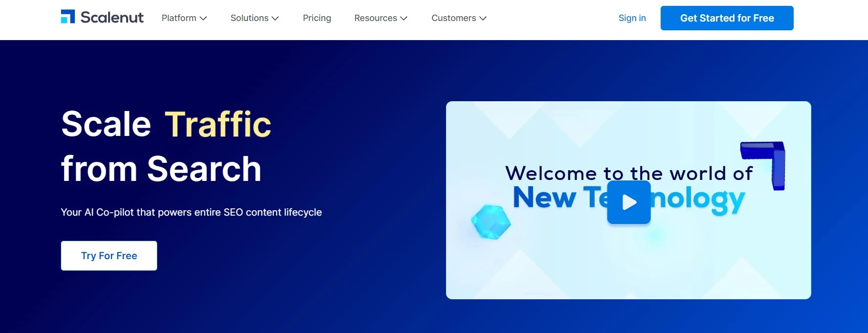The height and width of the screenshot is (333, 868).
Task: Open the Resources menu
Action: [x=376, y=18]
